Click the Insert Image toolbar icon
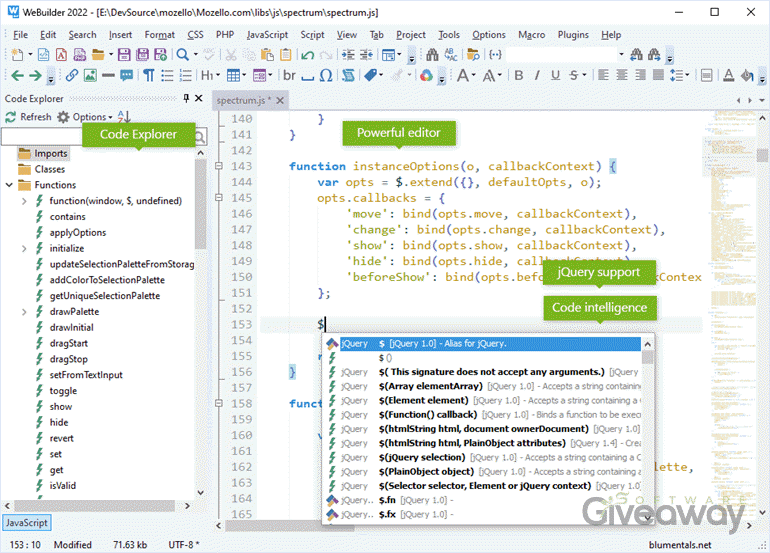The image size is (770, 553). click(x=90, y=75)
